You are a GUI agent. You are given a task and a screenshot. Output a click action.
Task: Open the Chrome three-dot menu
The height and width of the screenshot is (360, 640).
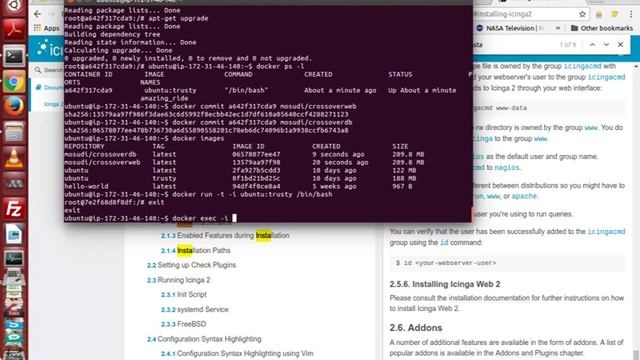pos(631,14)
